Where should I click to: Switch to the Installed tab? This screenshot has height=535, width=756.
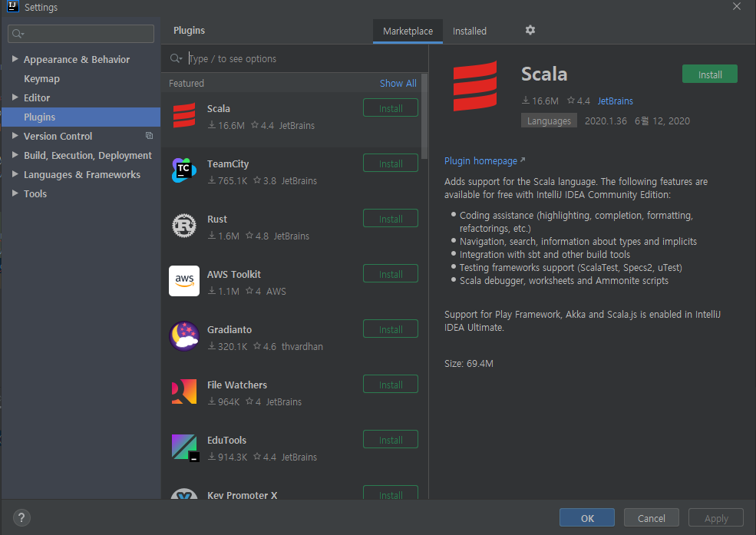[470, 31]
